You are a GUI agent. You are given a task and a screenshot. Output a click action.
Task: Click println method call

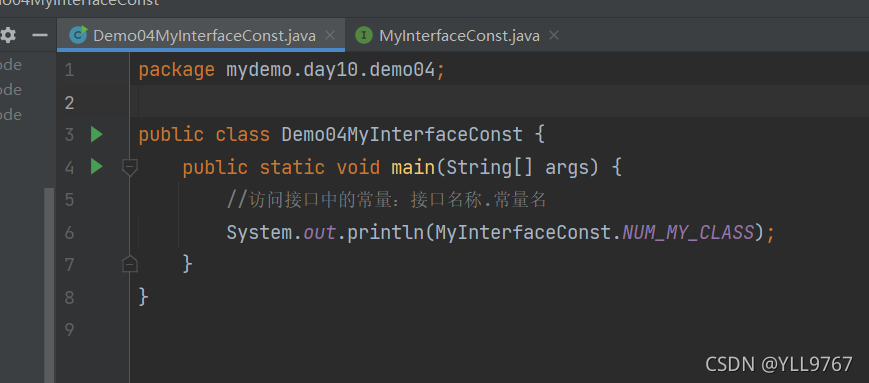[x=385, y=232]
